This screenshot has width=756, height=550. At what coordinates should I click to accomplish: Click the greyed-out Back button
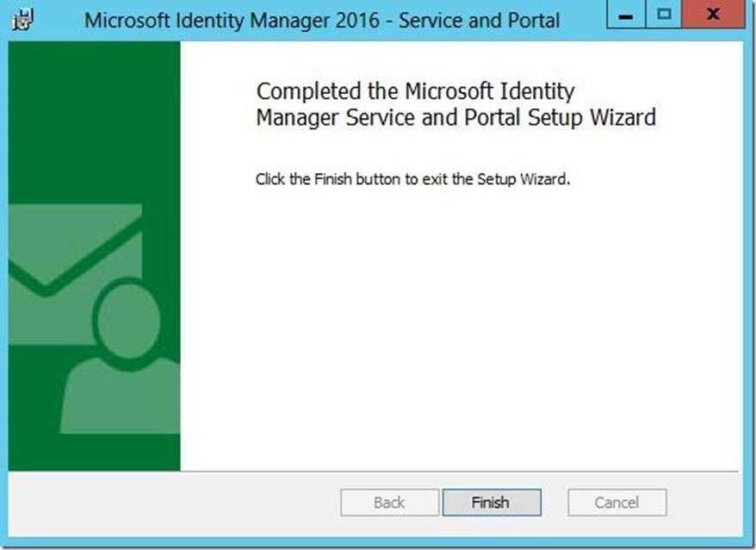tap(389, 503)
